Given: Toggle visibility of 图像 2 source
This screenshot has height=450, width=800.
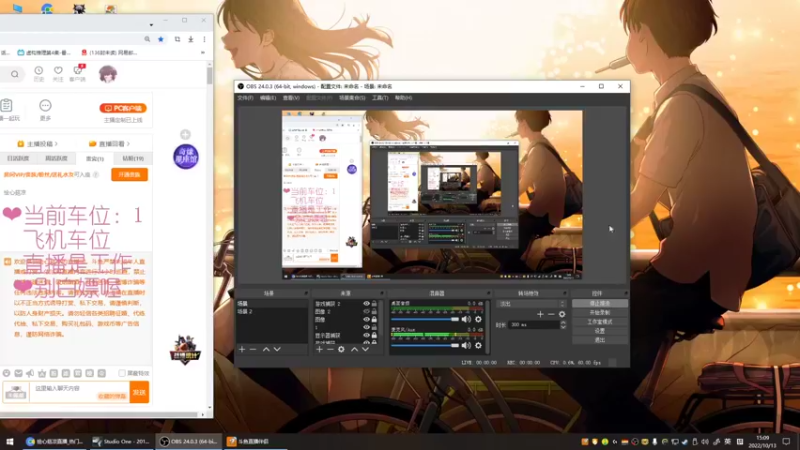Looking at the screenshot, I should coord(366,311).
